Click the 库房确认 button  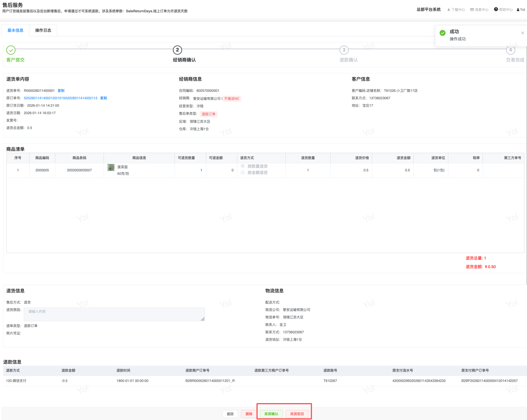click(271, 414)
